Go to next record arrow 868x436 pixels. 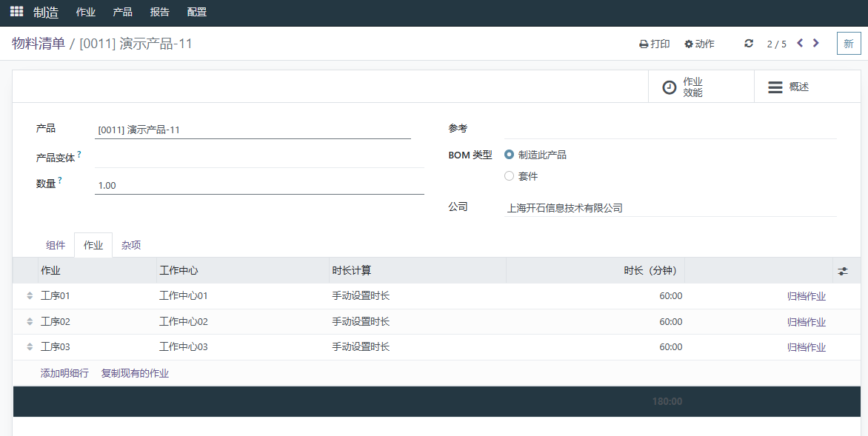(x=815, y=43)
